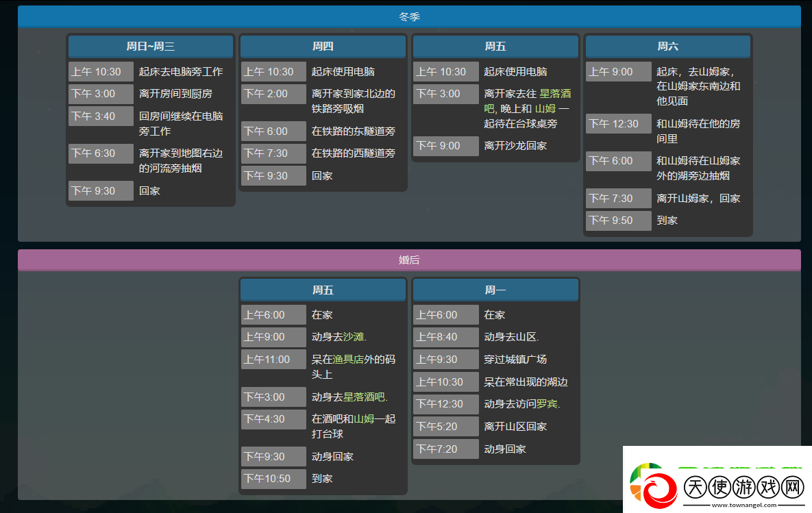The height and width of the screenshot is (513, 812).
Task: Select the 周四 table header
Action: point(323,46)
